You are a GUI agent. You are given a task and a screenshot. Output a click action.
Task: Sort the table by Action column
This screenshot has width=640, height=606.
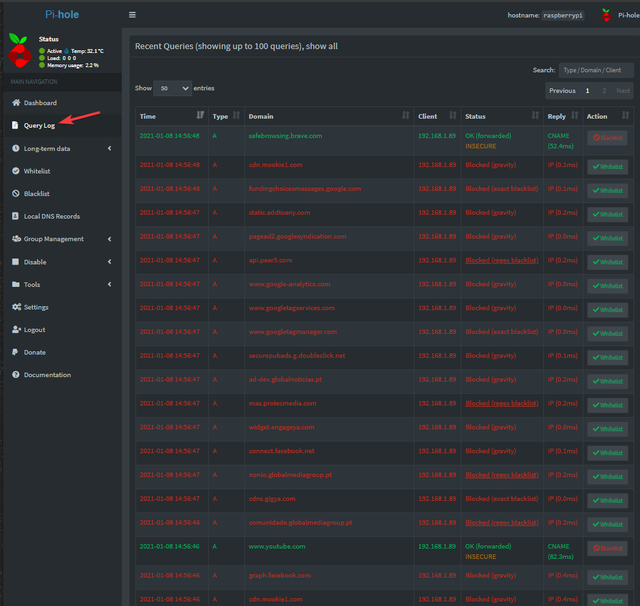pyautogui.click(x=608, y=116)
